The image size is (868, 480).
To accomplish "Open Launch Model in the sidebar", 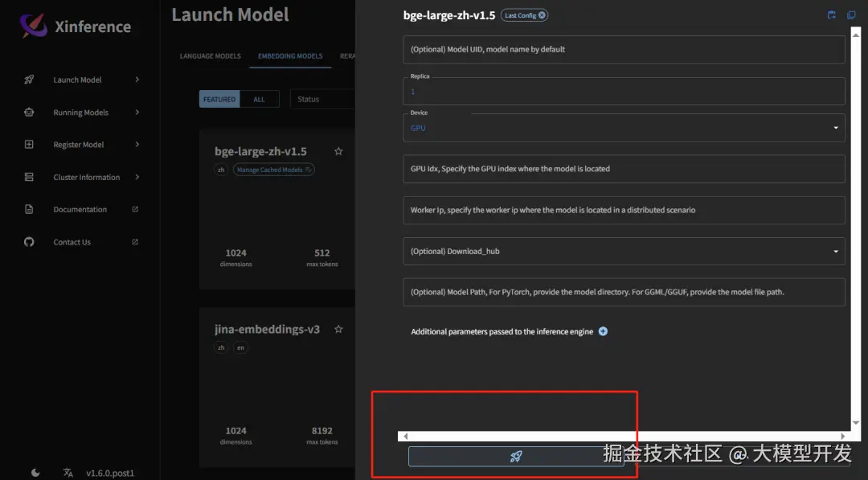I will (77, 80).
